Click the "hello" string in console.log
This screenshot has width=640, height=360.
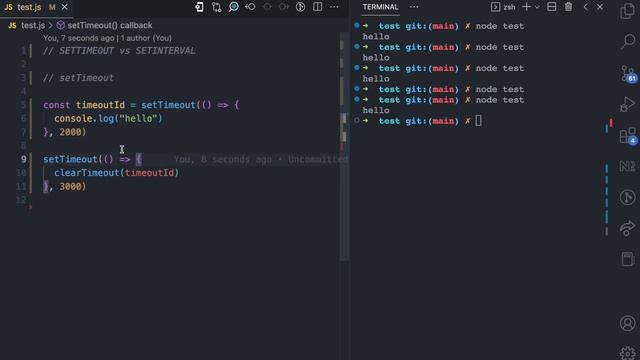[138, 118]
